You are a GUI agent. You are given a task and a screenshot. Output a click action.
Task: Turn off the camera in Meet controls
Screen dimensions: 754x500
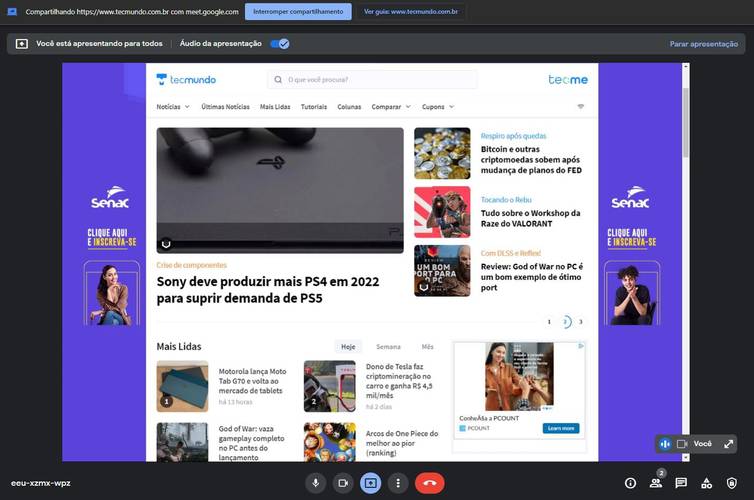tap(343, 483)
